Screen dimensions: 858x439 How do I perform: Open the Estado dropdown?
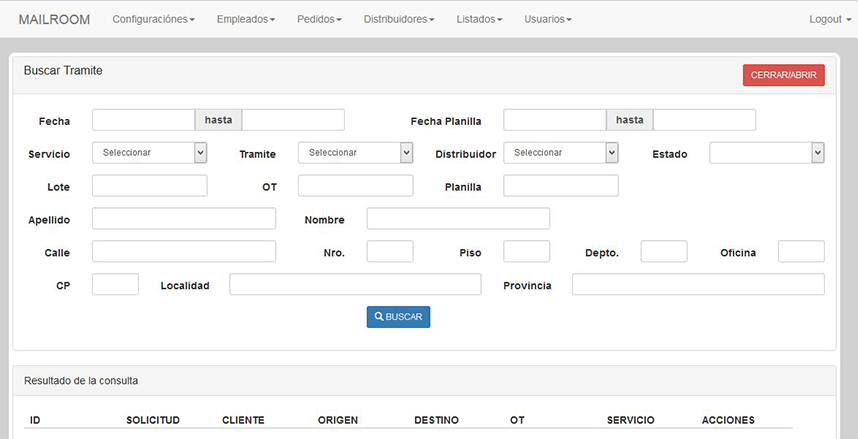(x=766, y=152)
